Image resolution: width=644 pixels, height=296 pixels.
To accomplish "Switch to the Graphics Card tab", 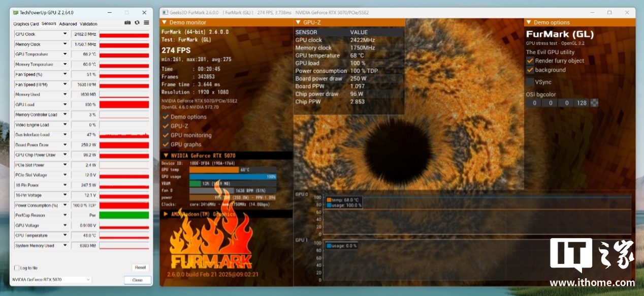I will pos(26,24).
